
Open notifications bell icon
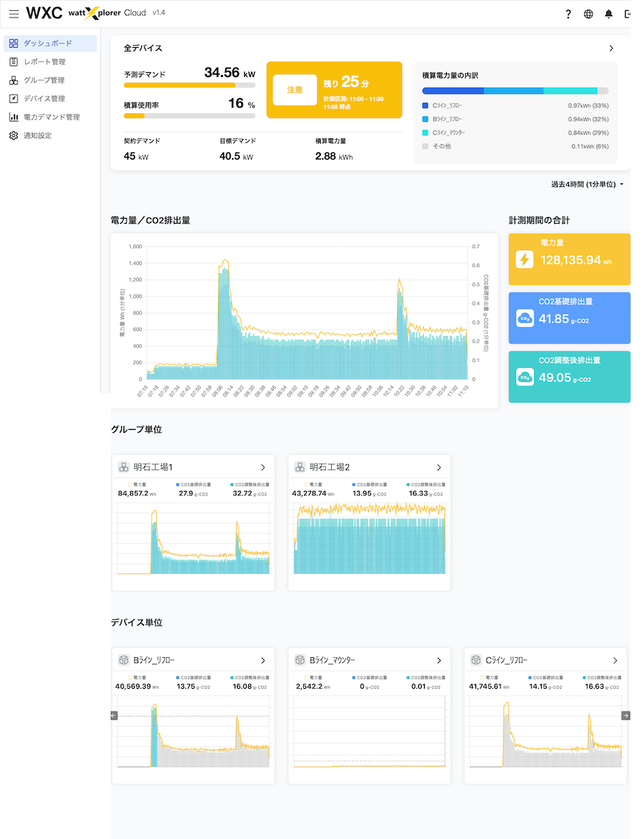click(x=608, y=14)
